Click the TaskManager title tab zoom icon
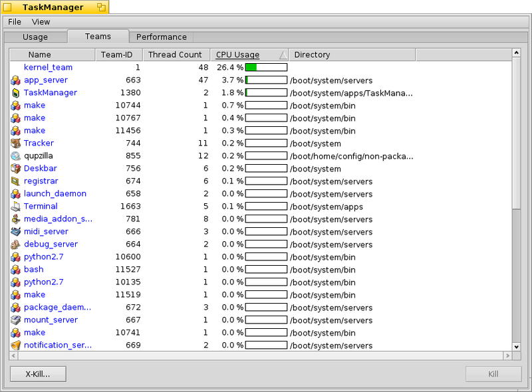This screenshot has height=392, width=532. [101, 7]
